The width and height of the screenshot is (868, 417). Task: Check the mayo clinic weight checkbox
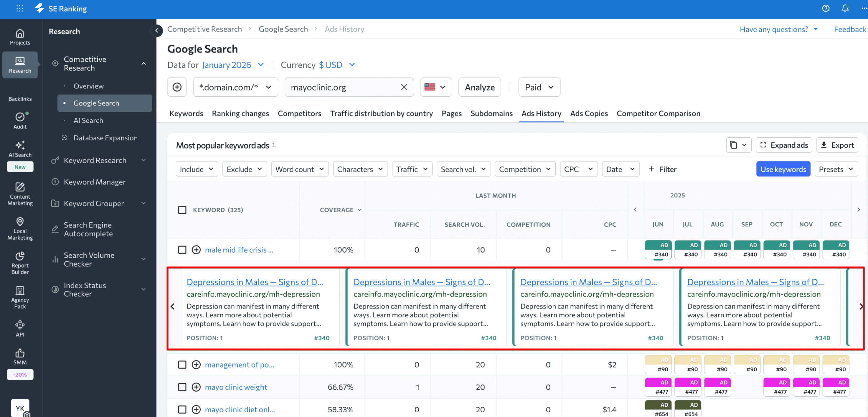[x=182, y=387]
